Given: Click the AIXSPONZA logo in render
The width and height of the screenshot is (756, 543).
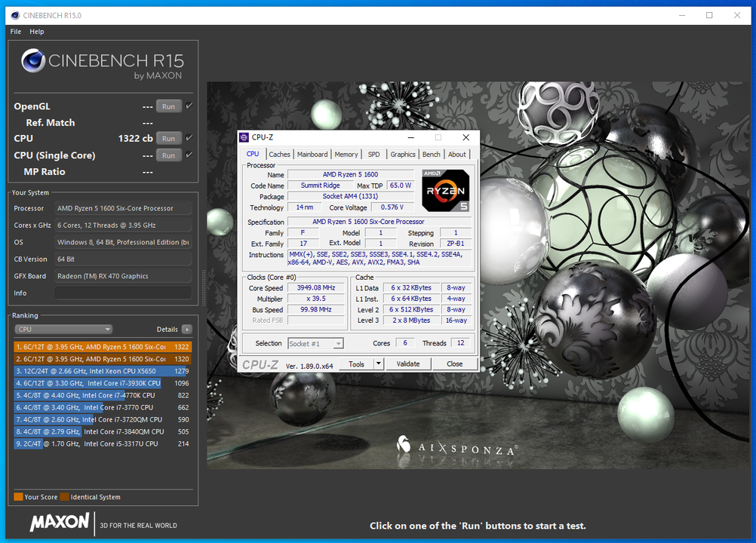Looking at the screenshot, I should tap(457, 446).
